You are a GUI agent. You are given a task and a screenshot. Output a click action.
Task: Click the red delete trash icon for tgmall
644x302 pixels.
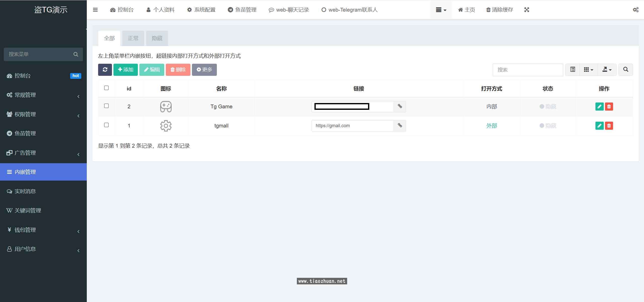click(x=609, y=126)
